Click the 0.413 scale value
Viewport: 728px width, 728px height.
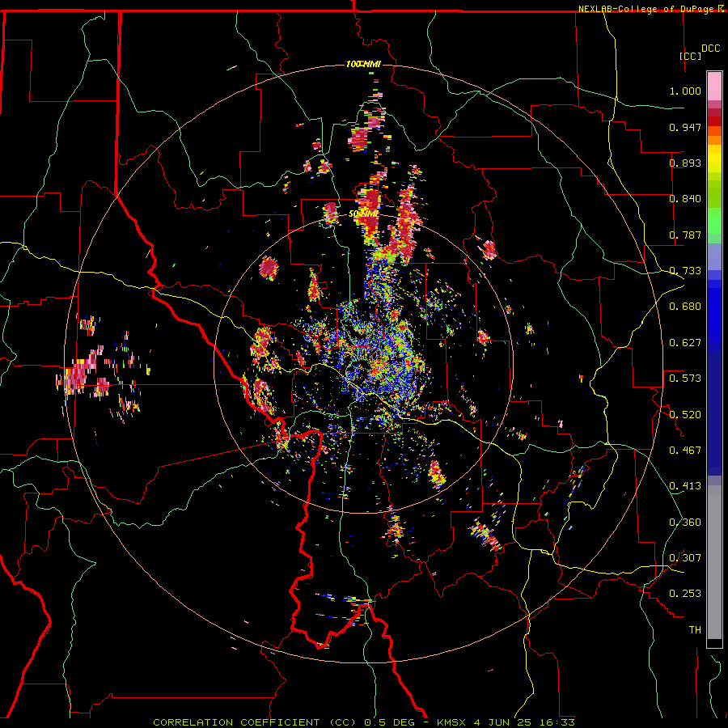[685, 486]
